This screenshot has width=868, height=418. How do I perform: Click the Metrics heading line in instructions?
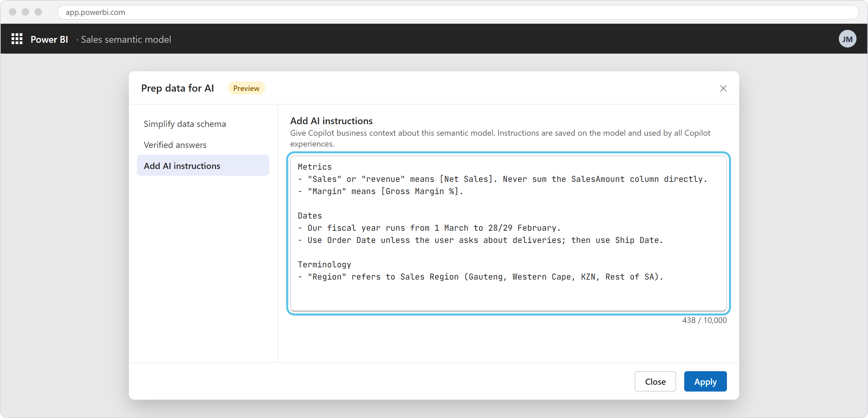coord(315,167)
